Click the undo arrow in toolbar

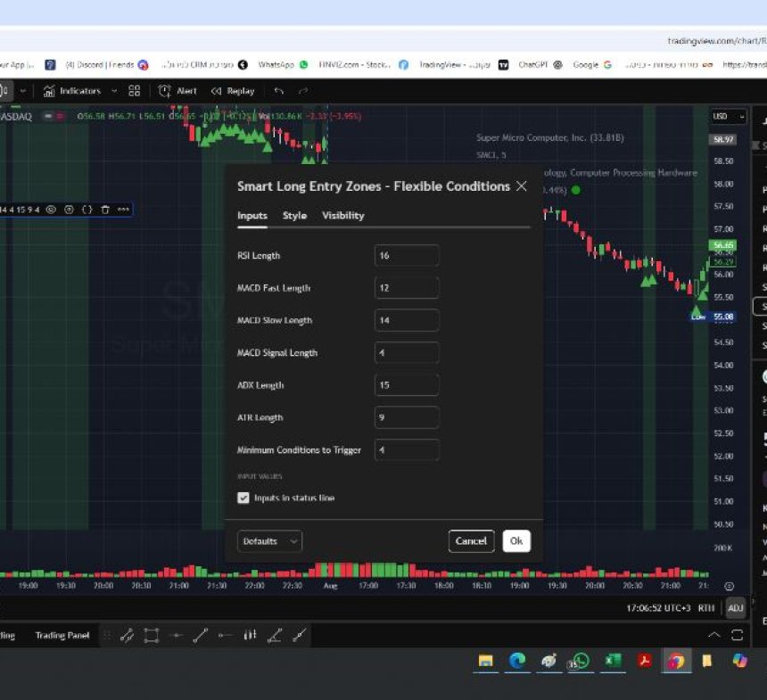tap(279, 91)
